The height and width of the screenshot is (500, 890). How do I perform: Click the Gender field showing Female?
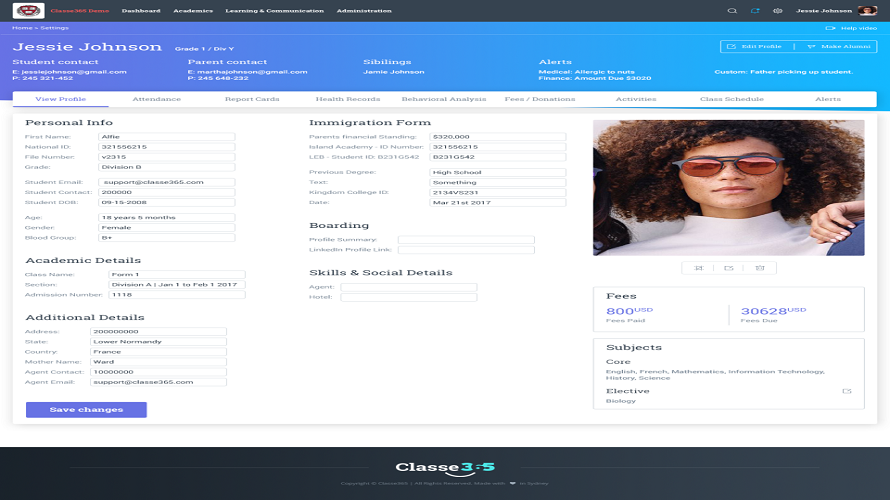[x=166, y=228]
